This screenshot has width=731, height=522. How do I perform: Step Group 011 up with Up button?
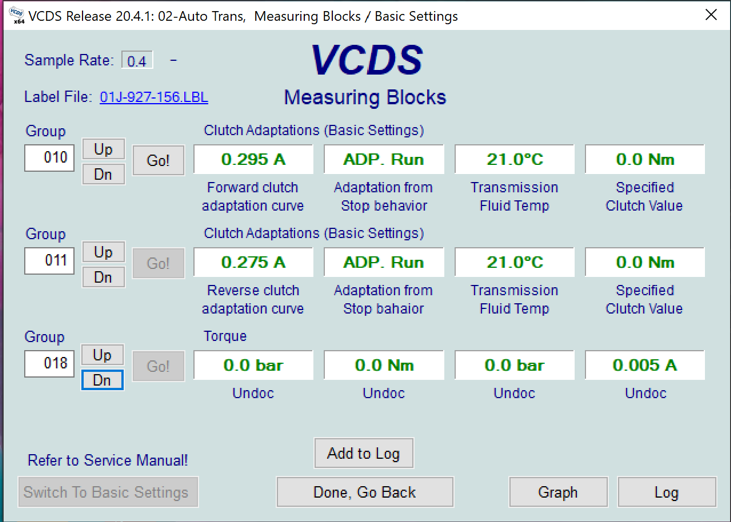[x=103, y=252]
